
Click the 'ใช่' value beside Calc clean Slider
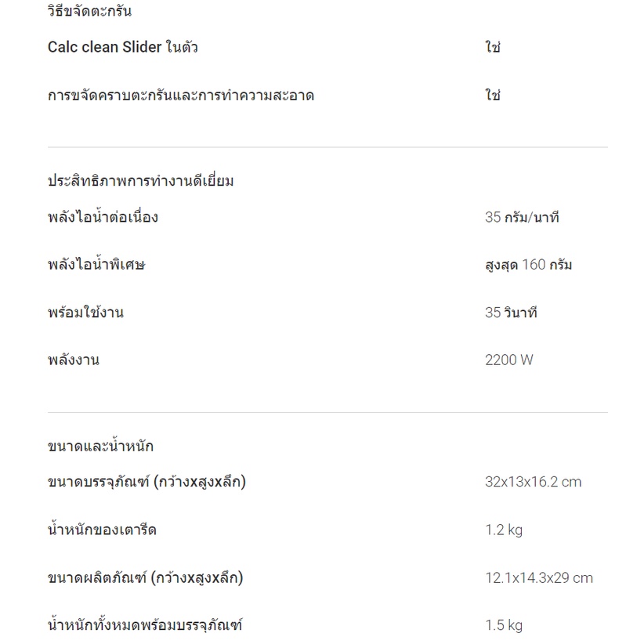coord(493,47)
